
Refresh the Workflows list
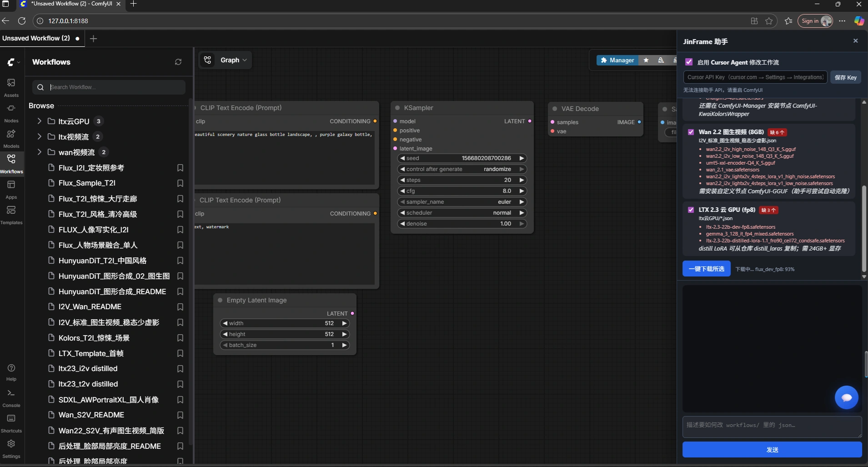pyautogui.click(x=178, y=62)
